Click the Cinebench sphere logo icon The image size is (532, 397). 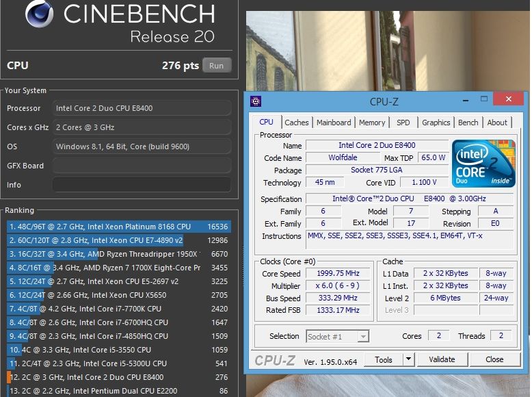coord(39,14)
